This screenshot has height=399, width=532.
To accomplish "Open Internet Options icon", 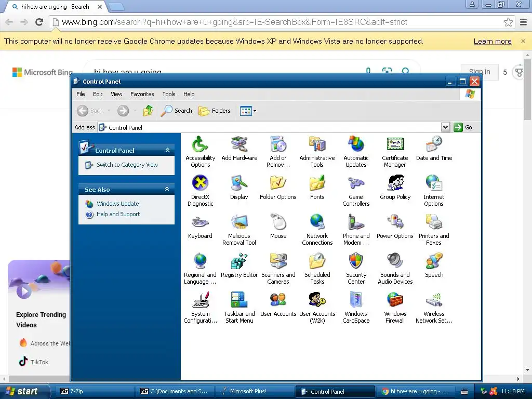I will 434,191.
